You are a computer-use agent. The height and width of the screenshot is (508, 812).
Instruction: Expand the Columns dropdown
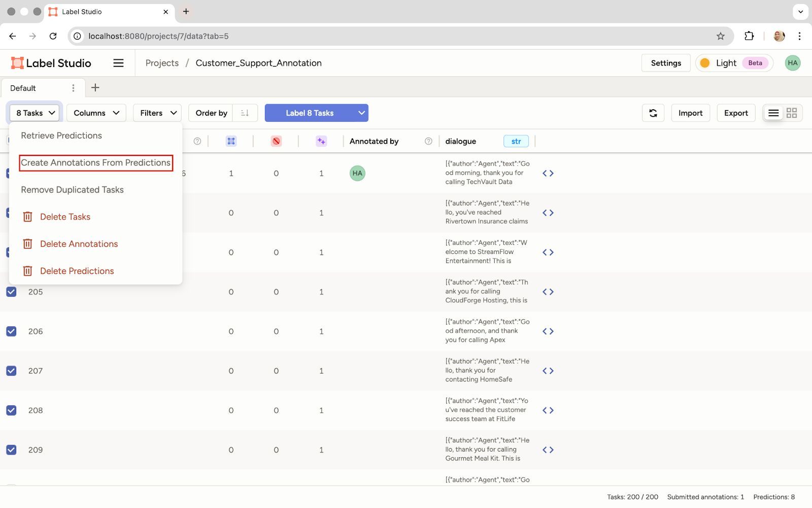[96, 113]
